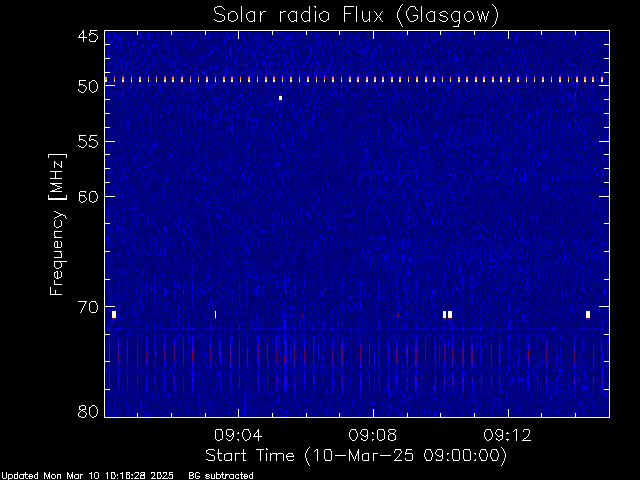Click the 'Updated Mon Mar 10' timestamp text
The width and height of the screenshot is (640, 480).
(87, 476)
